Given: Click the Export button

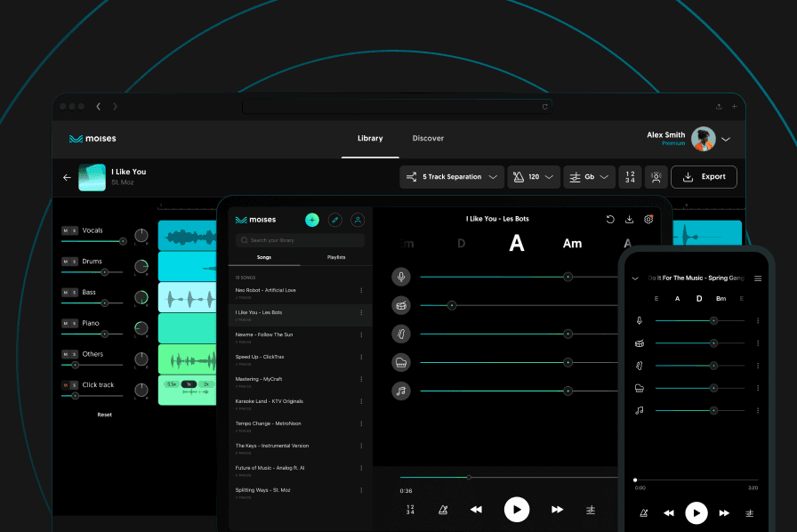Looking at the screenshot, I should [x=704, y=177].
